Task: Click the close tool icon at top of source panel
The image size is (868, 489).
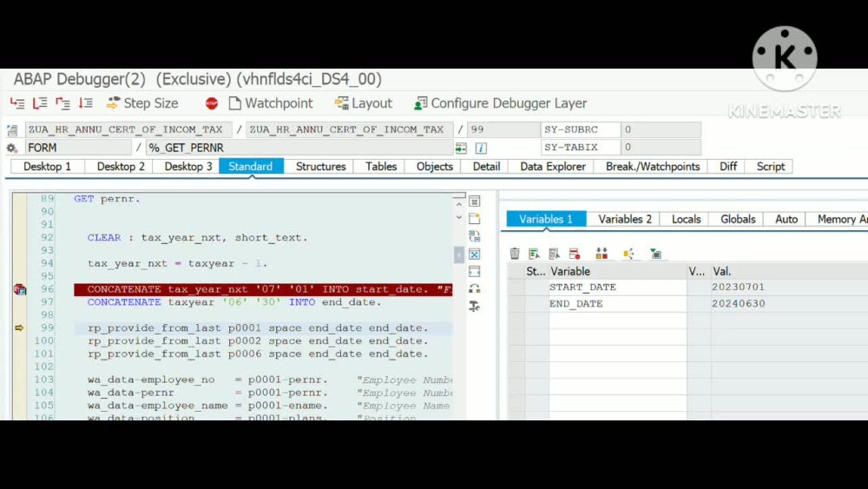Action: click(475, 201)
